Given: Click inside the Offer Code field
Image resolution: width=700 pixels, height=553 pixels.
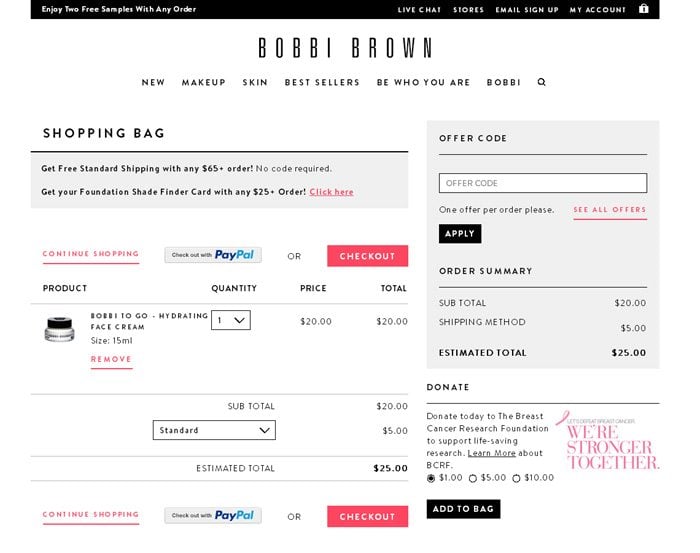Looking at the screenshot, I should [x=542, y=183].
